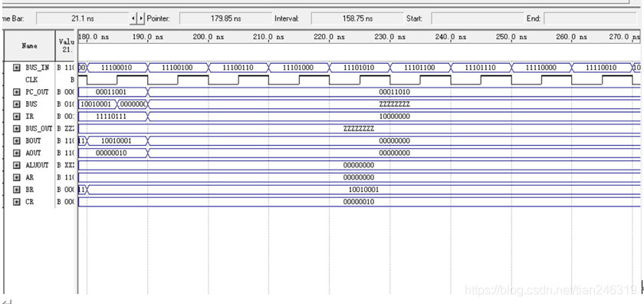Viewport: 644px width, 304px height.
Task: Expand the AOUT signal group
Action: tap(16, 153)
